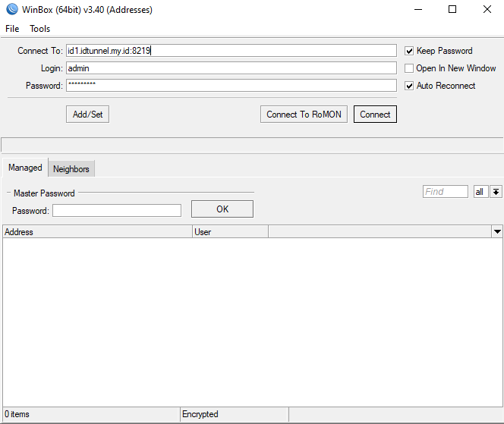The width and height of the screenshot is (504, 424).
Task: Confirm master password with OK button
Action: point(222,209)
